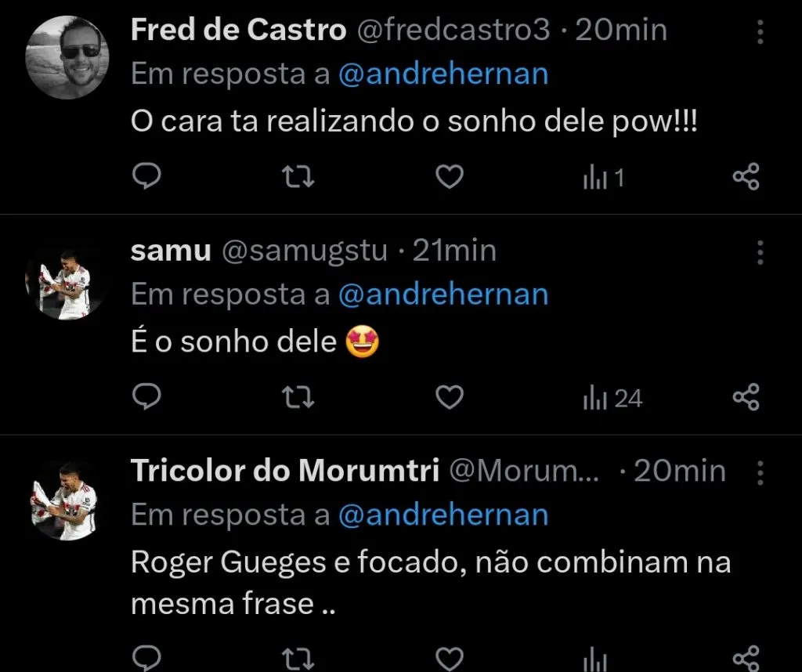Retweet samu's tweet
The image size is (802, 672).
point(298,397)
